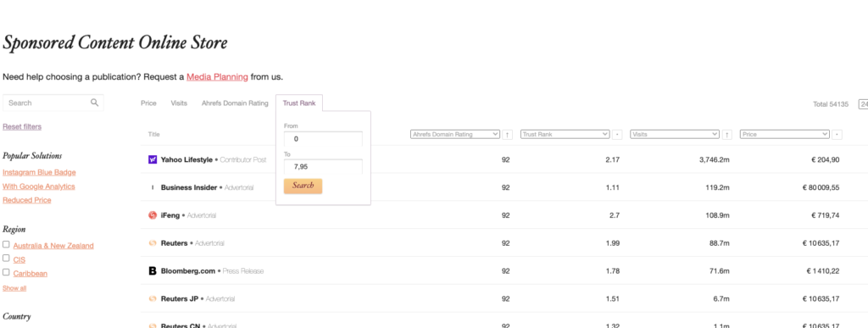Click the Reuters JP logo icon
The image size is (868, 328).
tap(153, 298)
